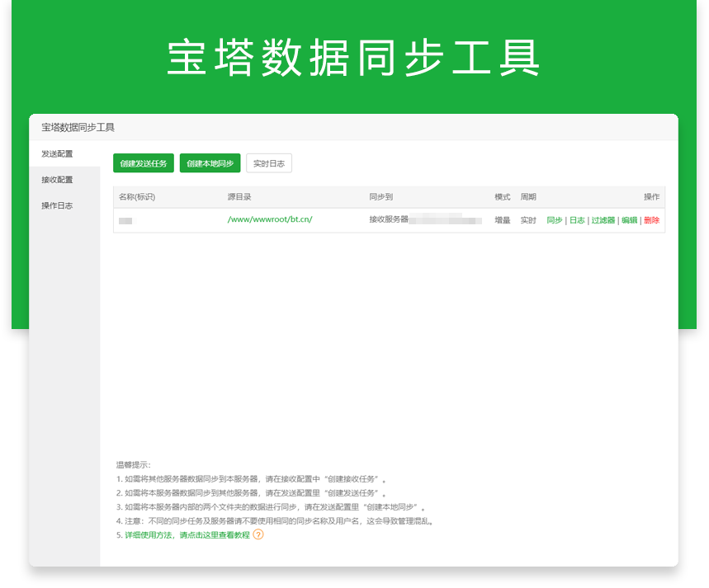Click 同步 link in task row
The image size is (709, 588).
pos(555,220)
